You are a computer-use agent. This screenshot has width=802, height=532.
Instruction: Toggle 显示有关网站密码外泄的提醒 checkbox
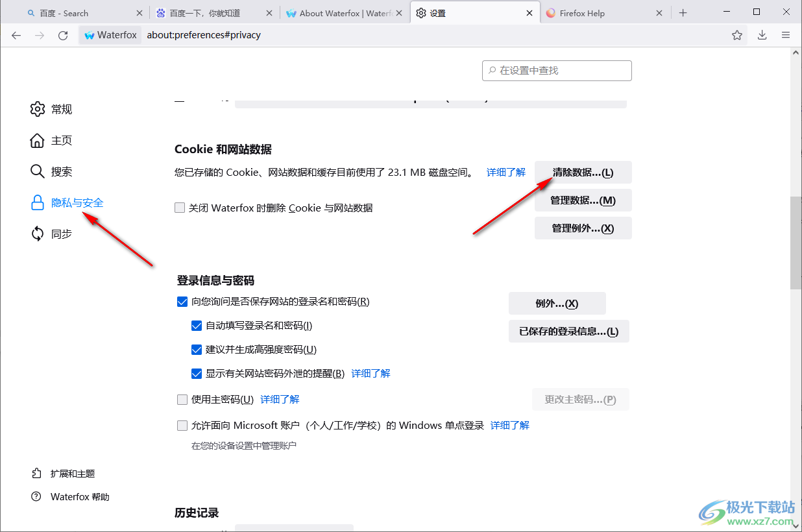[x=197, y=374]
